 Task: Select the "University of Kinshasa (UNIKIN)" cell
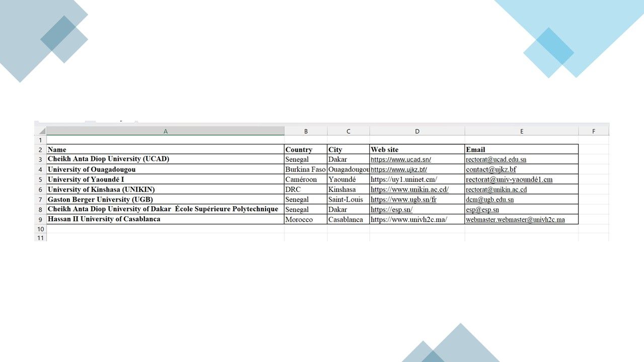click(166, 190)
